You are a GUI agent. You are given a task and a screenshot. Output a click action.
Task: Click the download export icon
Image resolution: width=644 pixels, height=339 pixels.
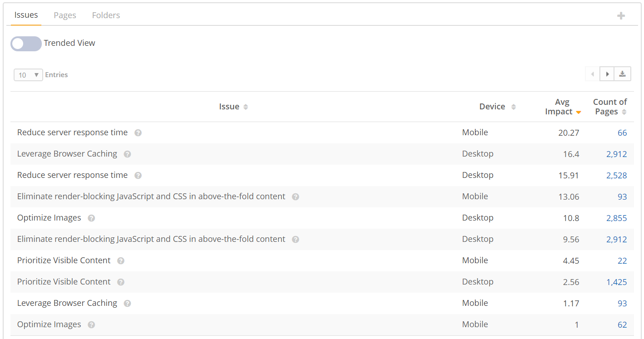click(x=622, y=74)
